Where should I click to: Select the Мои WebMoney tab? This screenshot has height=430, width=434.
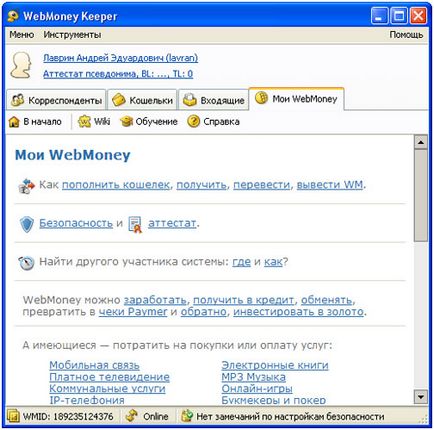click(296, 99)
